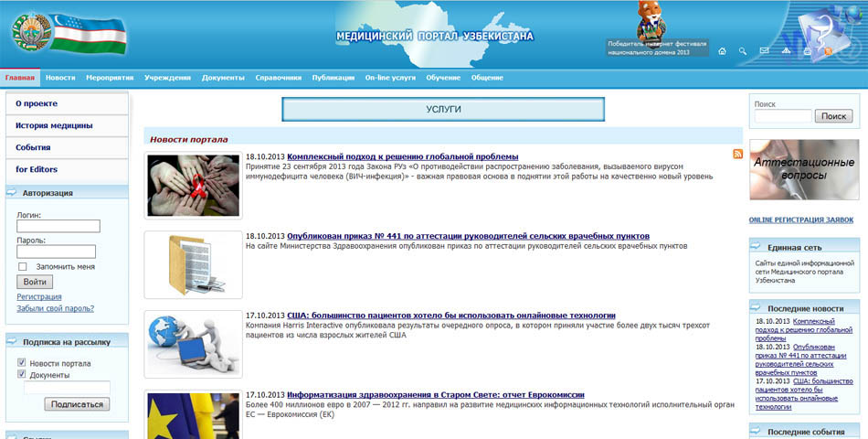The height and width of the screenshot is (439, 868).
Task: Click the envelope mail icon
Action: [x=764, y=51]
